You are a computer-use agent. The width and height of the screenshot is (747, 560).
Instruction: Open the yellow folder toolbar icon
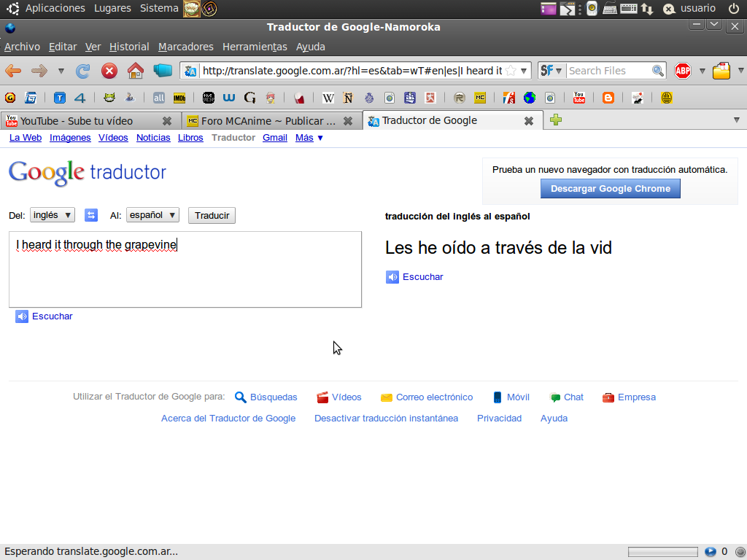point(721,71)
